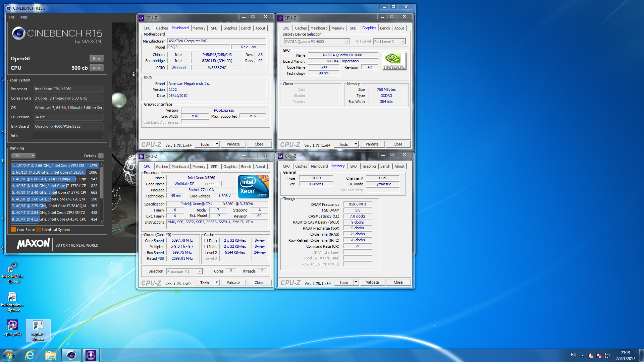Open the File menu in Cinebench

(12, 17)
